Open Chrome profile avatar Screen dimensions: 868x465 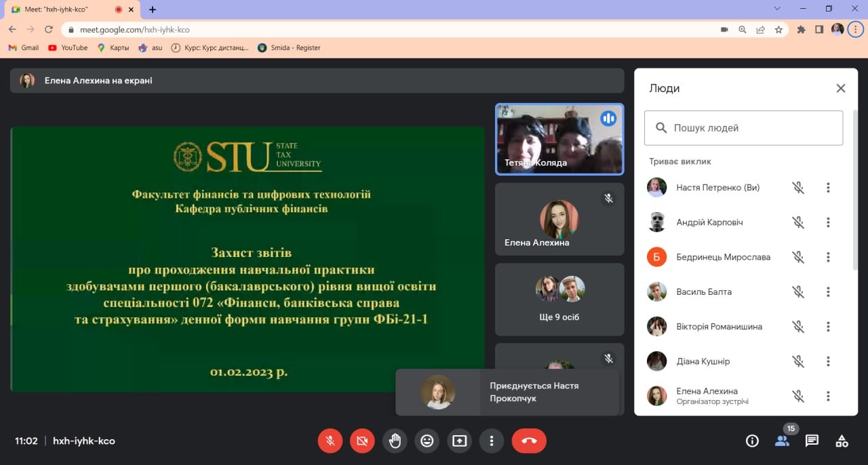(837, 29)
